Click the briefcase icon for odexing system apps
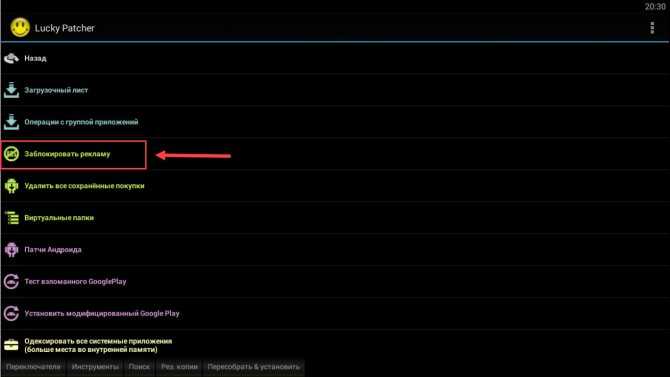670x377 pixels. click(12, 345)
